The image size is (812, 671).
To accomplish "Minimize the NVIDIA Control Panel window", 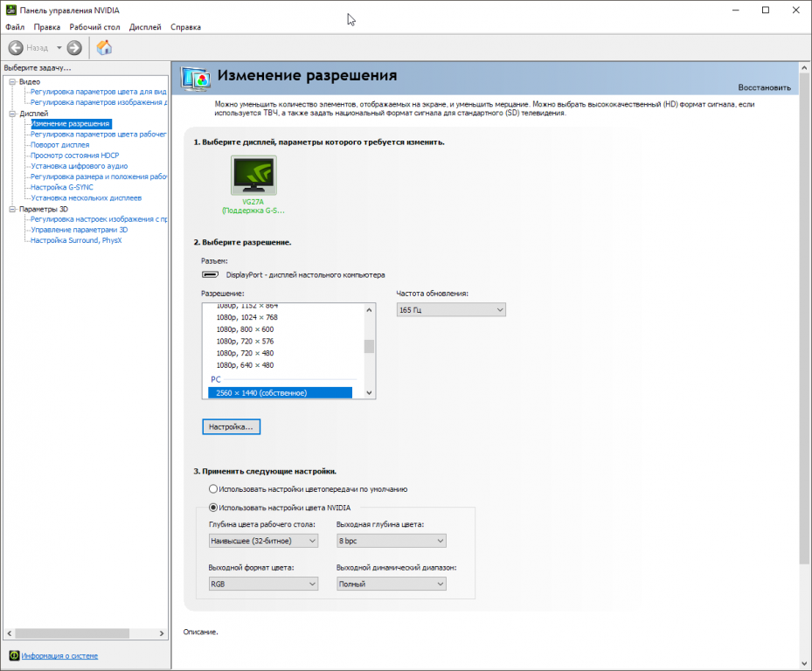I will click(736, 10).
